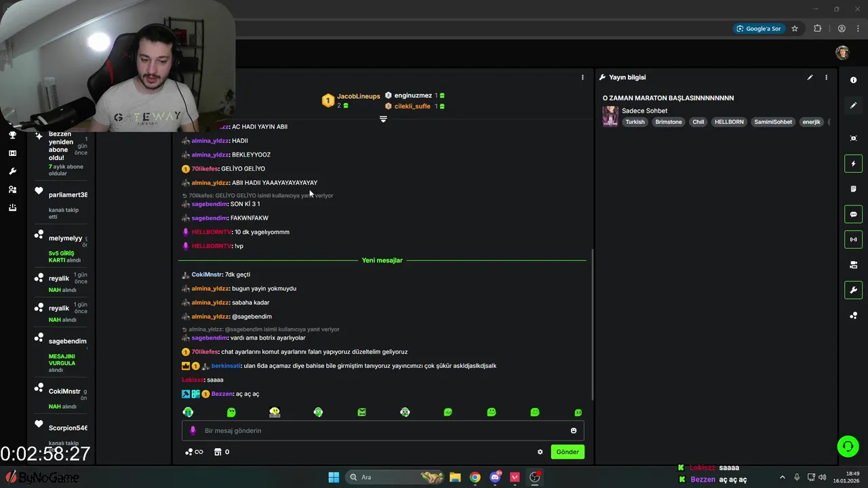Toggle the broadcast signal panel icon
The width and height of the screenshot is (868, 488).
point(853,239)
